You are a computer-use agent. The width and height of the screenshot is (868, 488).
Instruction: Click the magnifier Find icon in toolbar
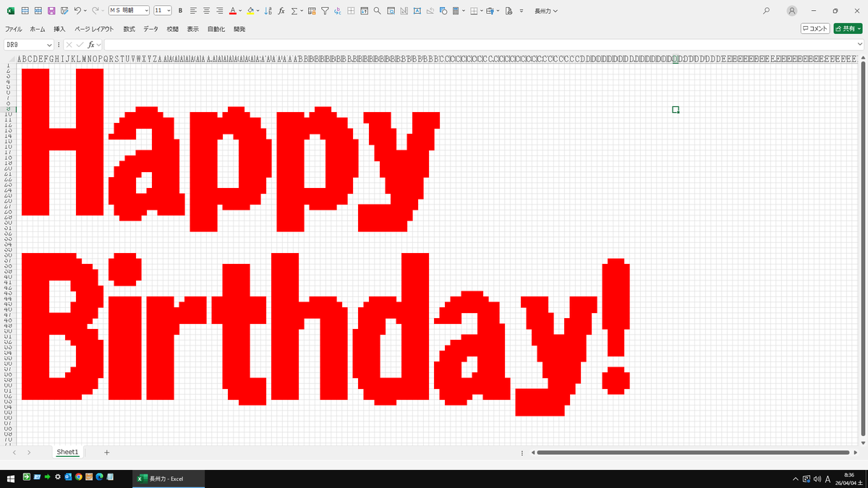pyautogui.click(x=378, y=11)
